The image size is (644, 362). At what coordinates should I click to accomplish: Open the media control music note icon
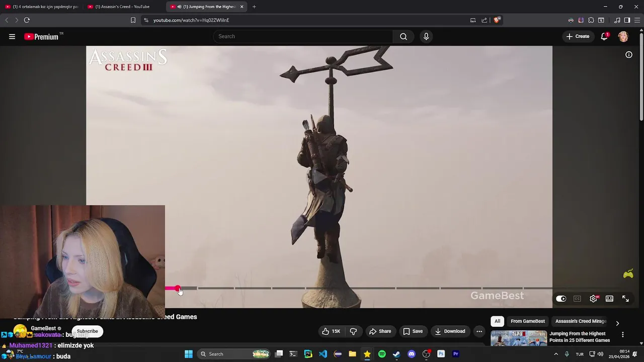tap(617, 20)
